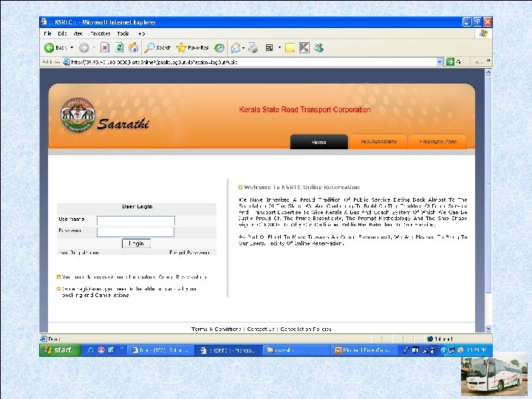Click the folder window taskbar button
This screenshot has height=399, width=532.
click(x=296, y=350)
